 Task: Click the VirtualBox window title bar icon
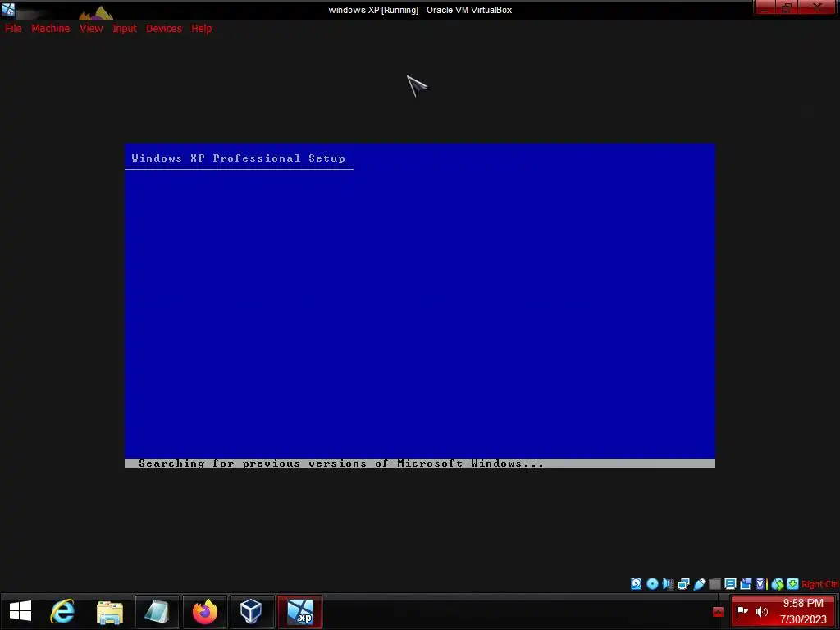point(8,10)
